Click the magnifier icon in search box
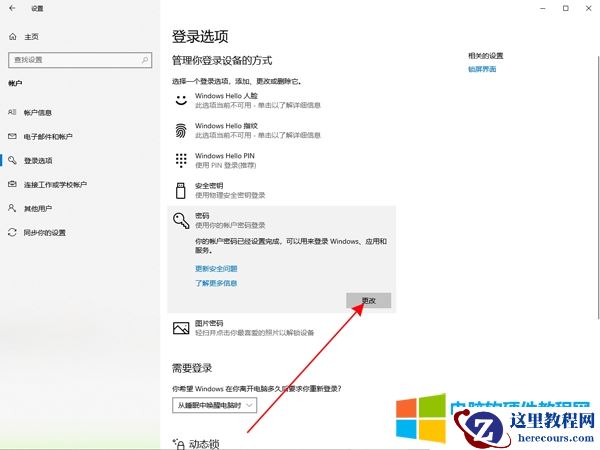 pos(145,60)
